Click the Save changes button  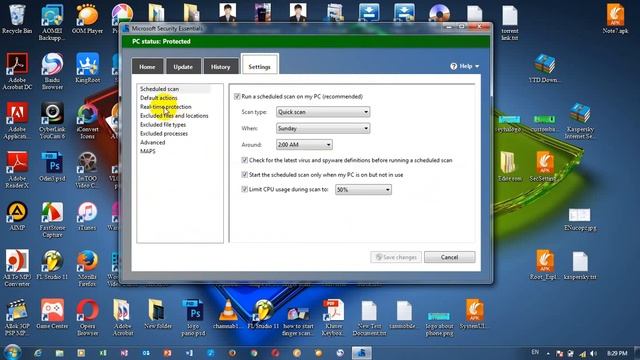pos(396,257)
